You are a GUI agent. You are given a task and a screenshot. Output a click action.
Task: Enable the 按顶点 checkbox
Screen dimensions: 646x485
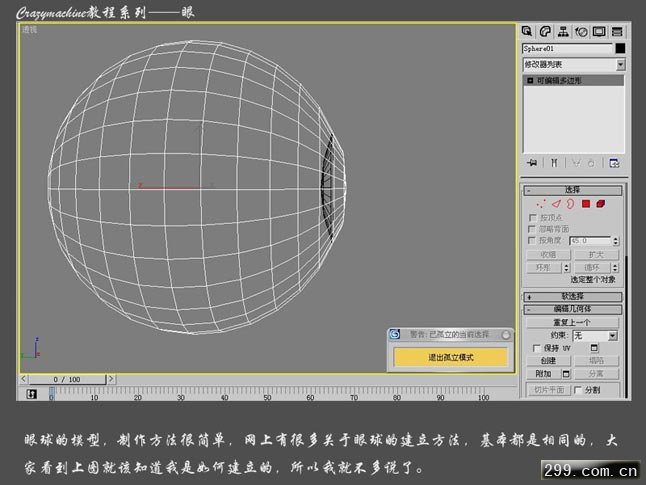[x=533, y=217]
